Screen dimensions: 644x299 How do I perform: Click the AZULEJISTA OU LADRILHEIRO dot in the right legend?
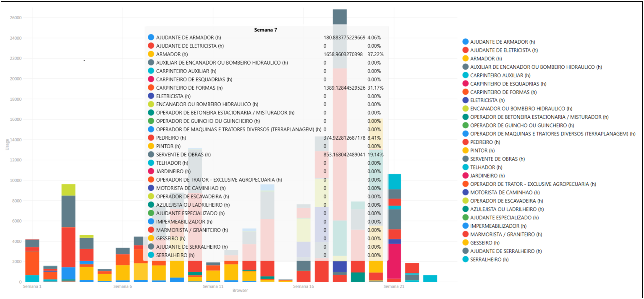click(465, 209)
